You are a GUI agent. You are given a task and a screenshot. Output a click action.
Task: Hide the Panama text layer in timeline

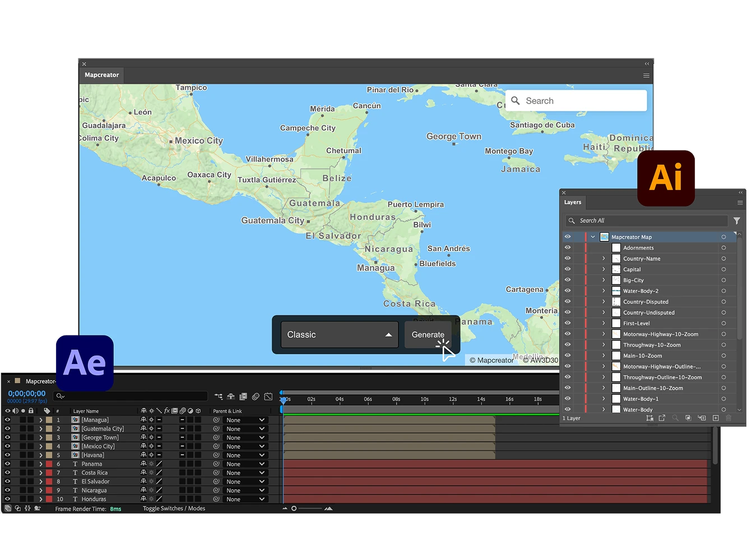point(8,464)
